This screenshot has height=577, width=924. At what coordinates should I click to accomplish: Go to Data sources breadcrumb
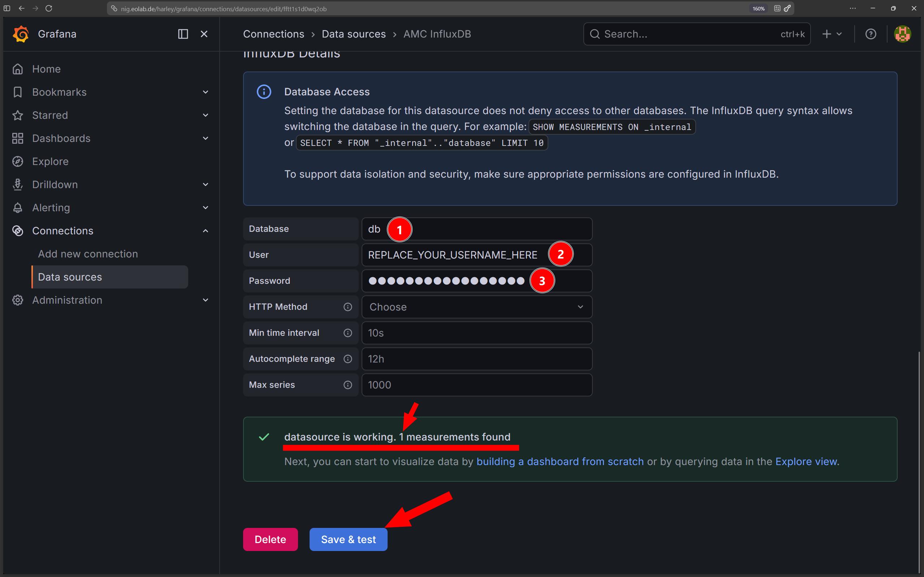tap(354, 34)
